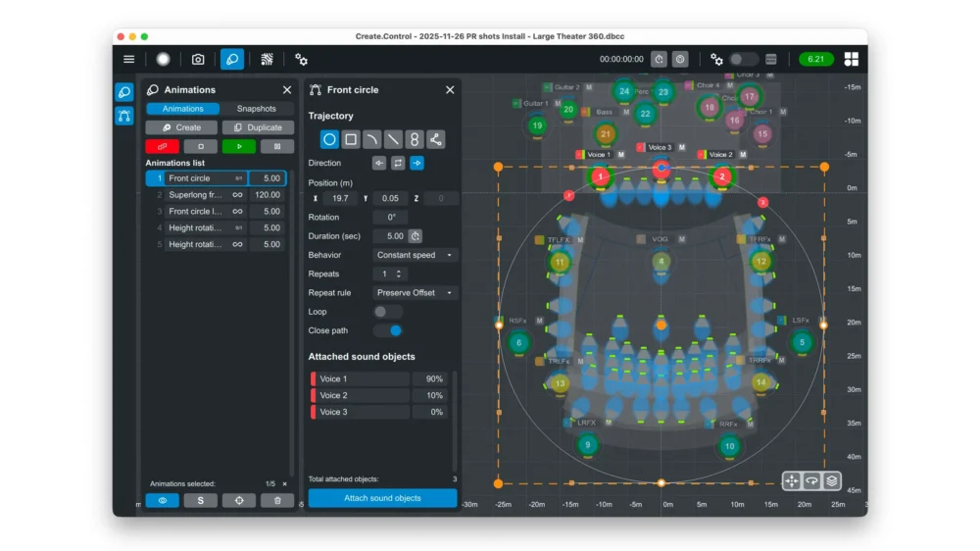Image resolution: width=980 pixels, height=551 pixels.
Task: Click the crosshair target button below animations
Action: pyautogui.click(x=239, y=500)
